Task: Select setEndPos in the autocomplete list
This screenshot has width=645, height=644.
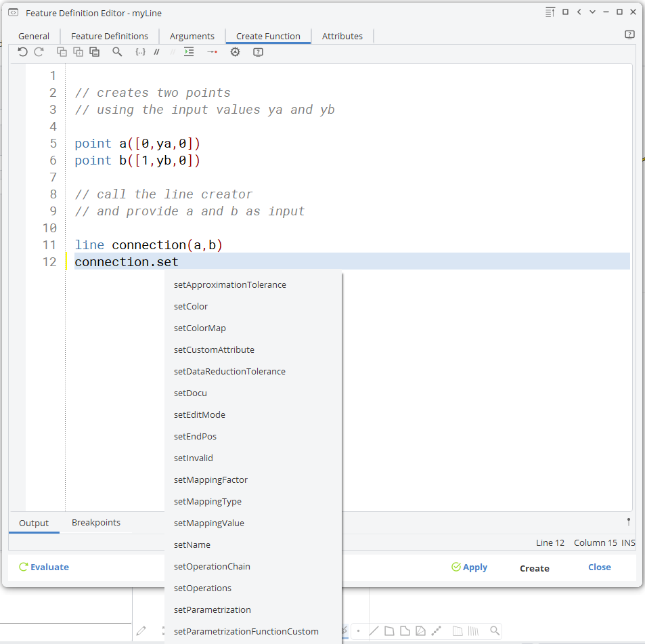Action: click(253, 437)
